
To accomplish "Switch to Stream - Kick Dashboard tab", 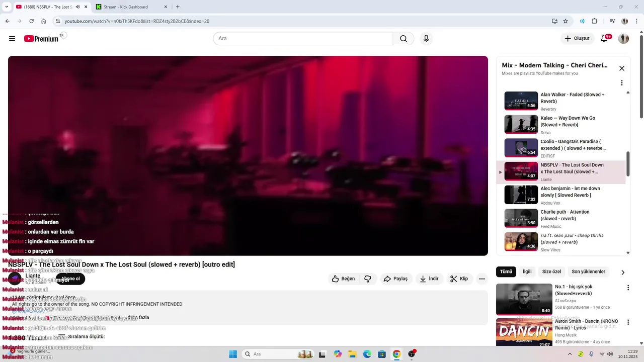I will click(132, 7).
